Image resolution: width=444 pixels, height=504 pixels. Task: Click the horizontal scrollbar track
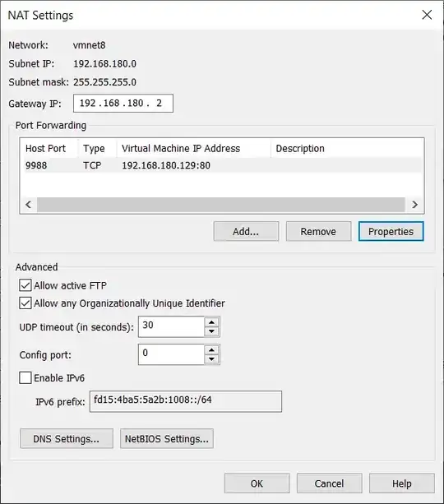pos(221,205)
